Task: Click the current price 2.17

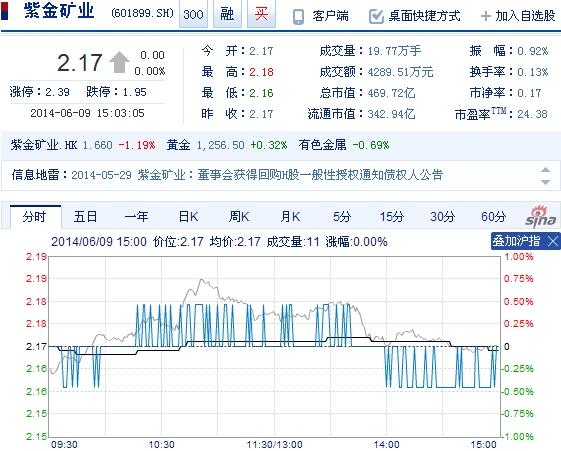Action: point(80,63)
